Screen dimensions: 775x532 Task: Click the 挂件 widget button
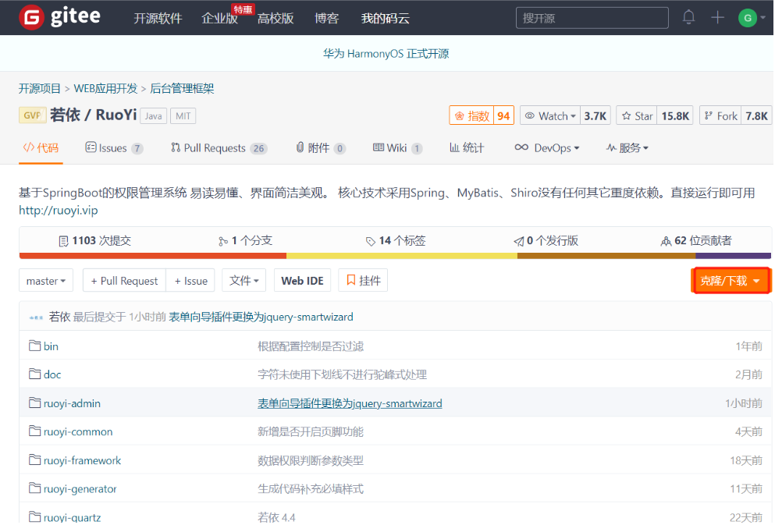(x=363, y=281)
